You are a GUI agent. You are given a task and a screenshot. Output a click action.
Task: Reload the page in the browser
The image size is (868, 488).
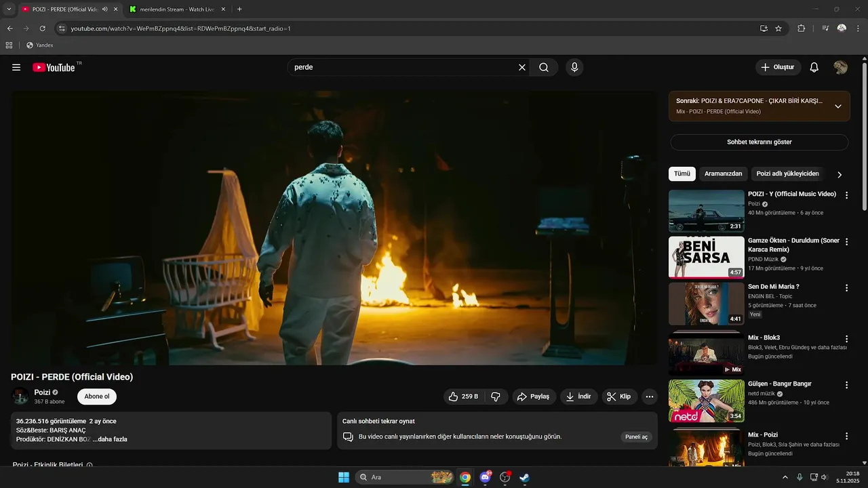pyautogui.click(x=42, y=28)
